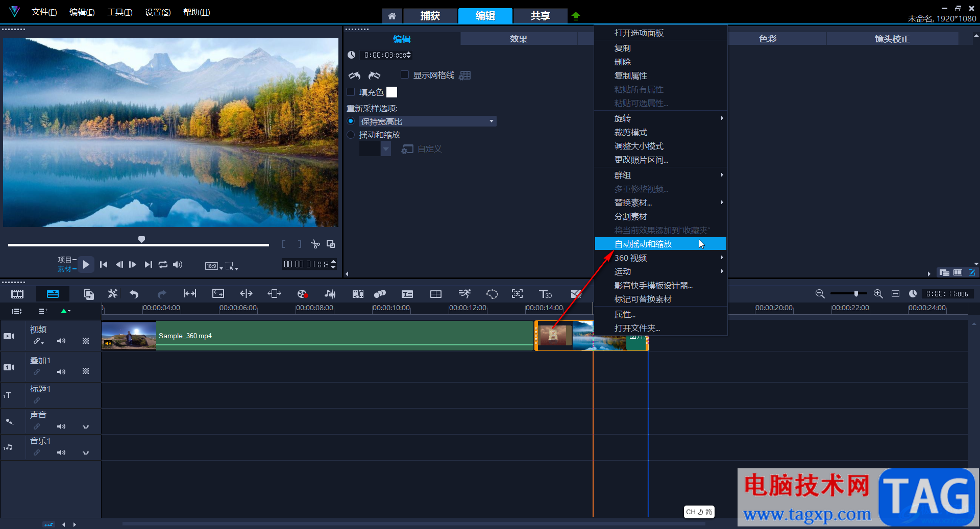Enable the show grid lines checkbox
Screen dimensions: 980x529
[405, 75]
